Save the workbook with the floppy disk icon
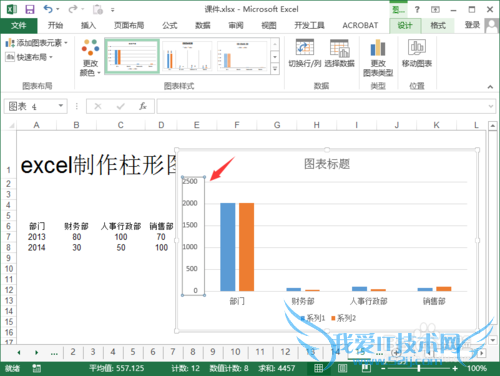 pyautogui.click(x=30, y=9)
